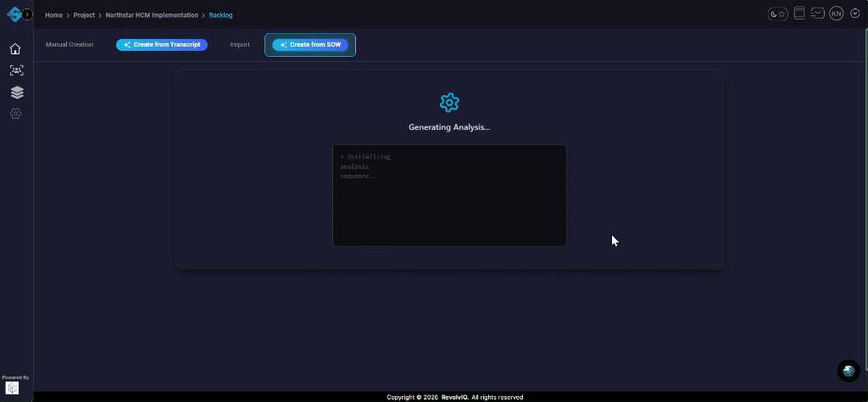868x402 pixels.
Task: Open the team scan icon in the sidebar
Action: coord(17,70)
